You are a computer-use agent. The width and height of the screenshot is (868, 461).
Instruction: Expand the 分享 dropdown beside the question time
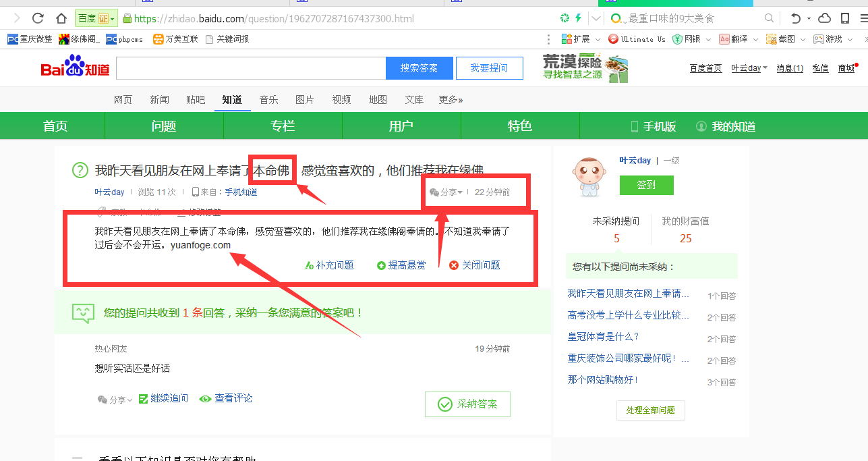(x=446, y=192)
